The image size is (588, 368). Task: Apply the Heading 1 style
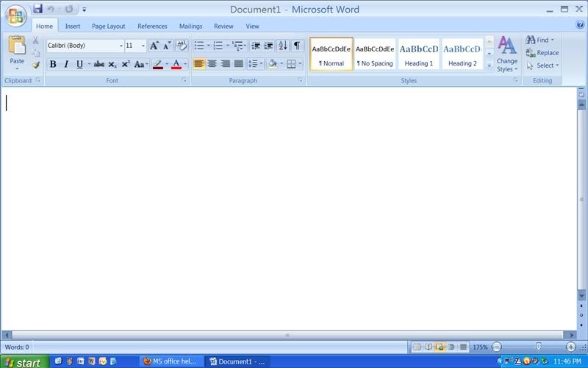tap(418, 54)
